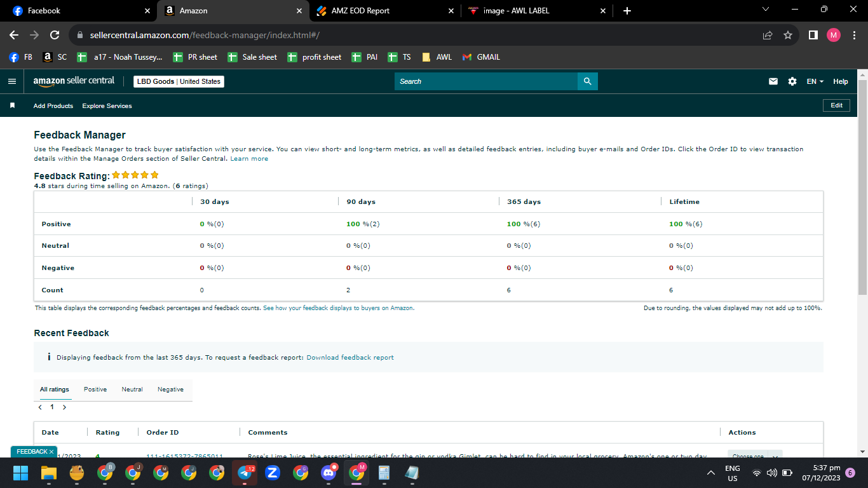Viewport: 868px width, 488px height.
Task: Click the share page icon in the address bar
Action: tap(768, 35)
